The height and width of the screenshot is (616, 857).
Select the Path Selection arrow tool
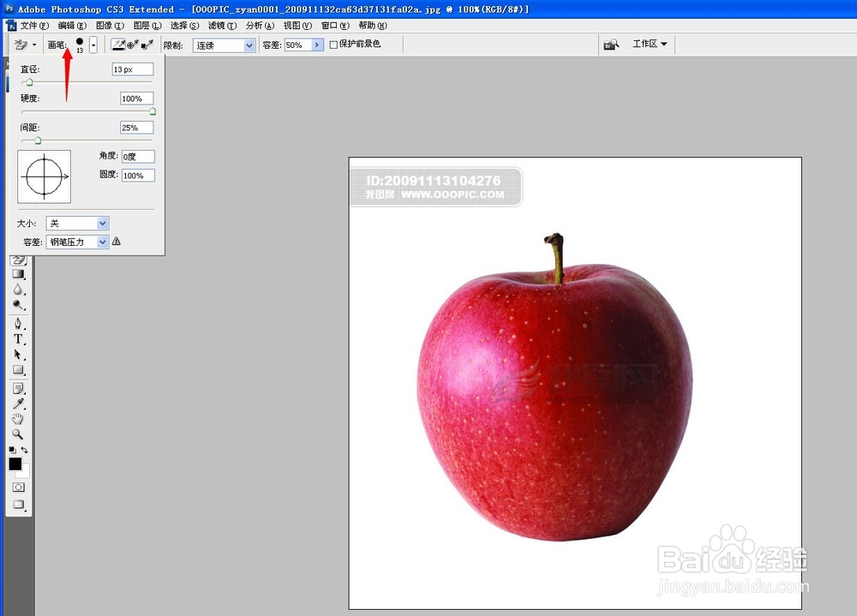pos(18,354)
